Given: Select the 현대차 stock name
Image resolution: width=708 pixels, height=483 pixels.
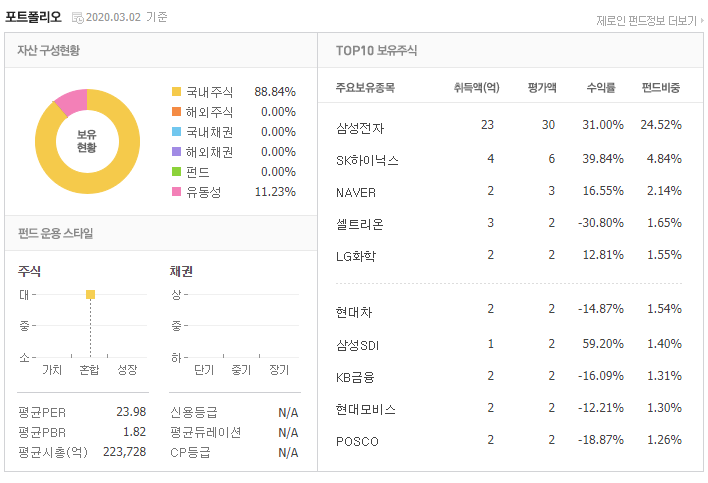Looking at the screenshot, I should 354,312.
